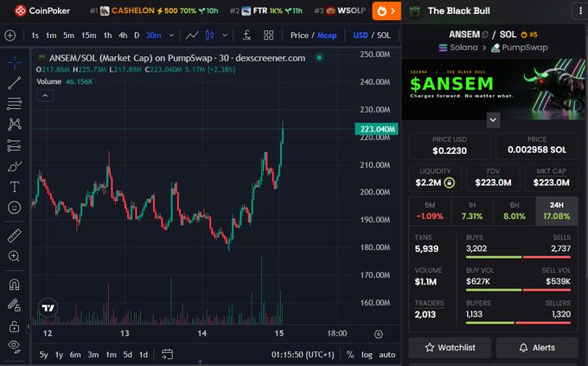Open trending token CASHELON

(x=154, y=11)
